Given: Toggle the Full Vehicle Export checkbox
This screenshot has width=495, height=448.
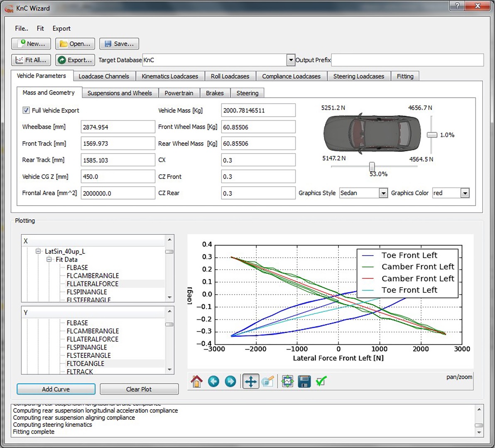Looking at the screenshot, I should tap(26, 110).
